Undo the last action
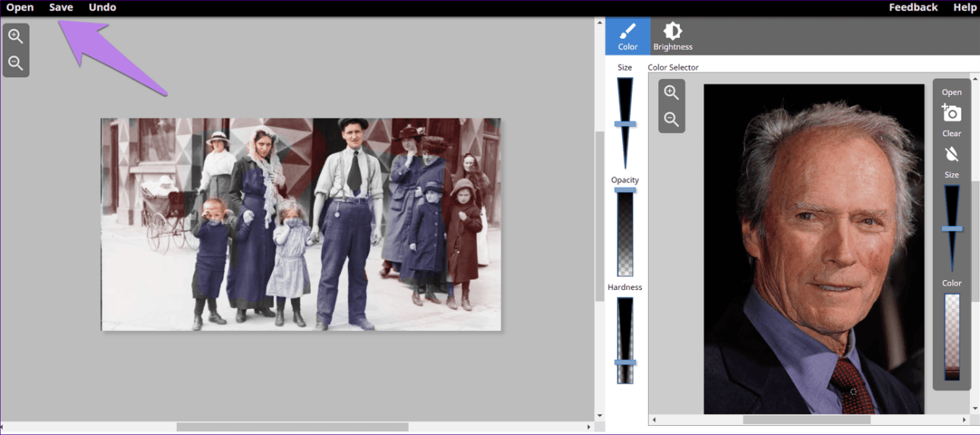The height and width of the screenshot is (435, 980). (x=102, y=8)
